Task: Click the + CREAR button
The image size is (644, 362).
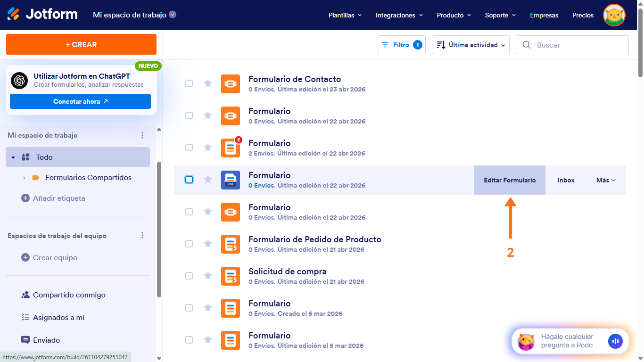Action: [x=81, y=44]
